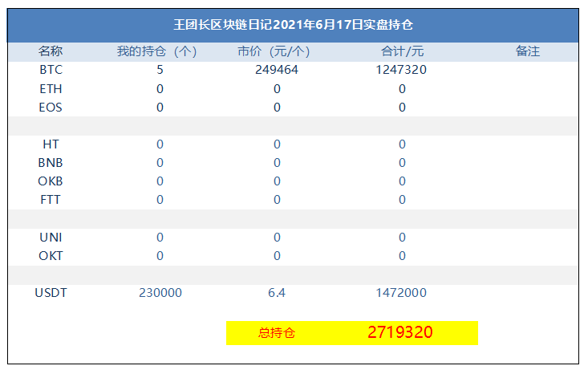The image size is (588, 378).
Task: Click the UNI row label
Action: 51,237
